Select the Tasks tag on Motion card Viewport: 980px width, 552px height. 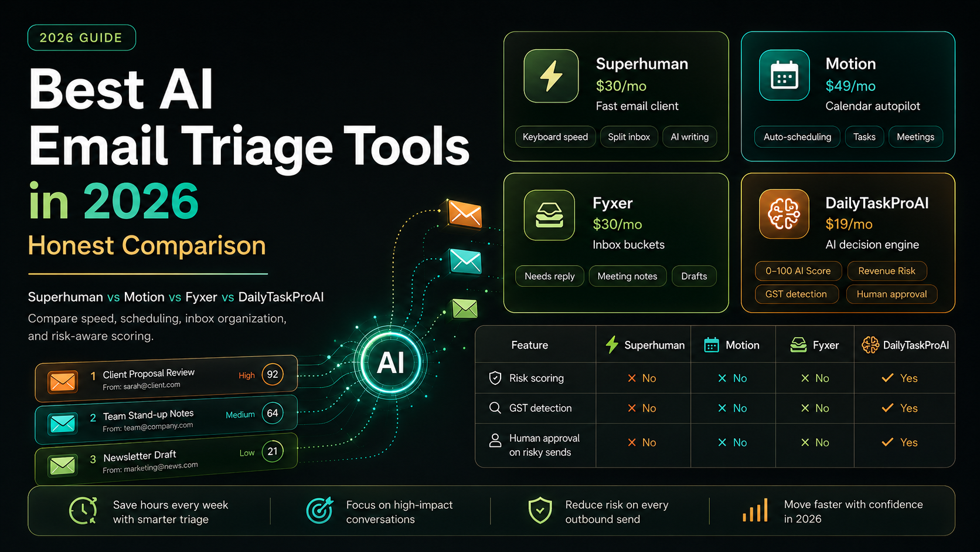864,137
